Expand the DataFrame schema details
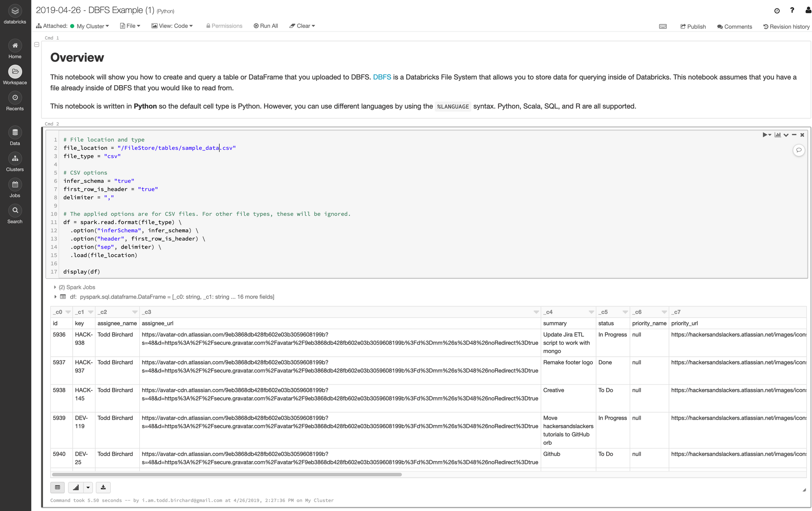Viewport: 812px width, 511px height. 54,297
